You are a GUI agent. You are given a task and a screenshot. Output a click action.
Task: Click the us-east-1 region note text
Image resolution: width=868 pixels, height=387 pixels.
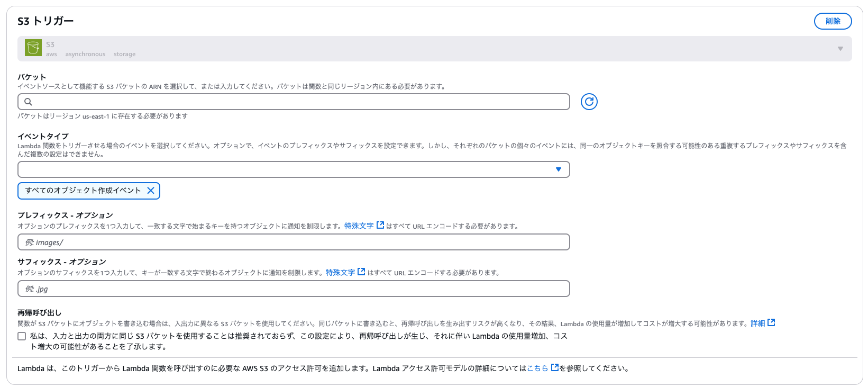click(x=103, y=116)
